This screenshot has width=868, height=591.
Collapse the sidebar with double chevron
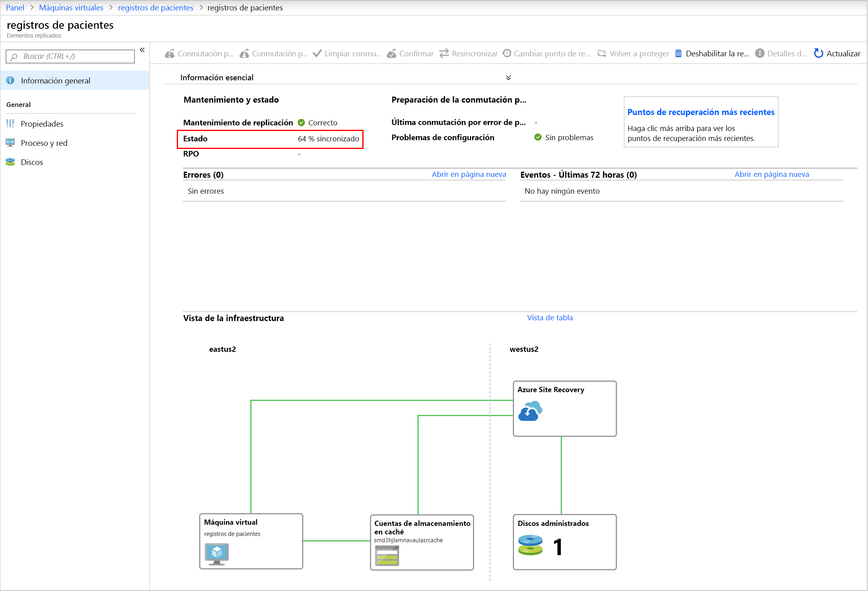pyautogui.click(x=142, y=50)
